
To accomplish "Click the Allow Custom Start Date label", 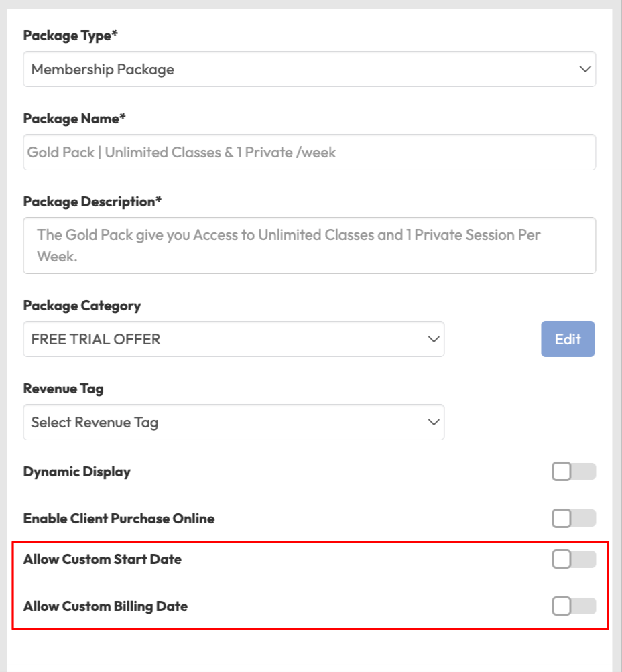I will click(102, 559).
